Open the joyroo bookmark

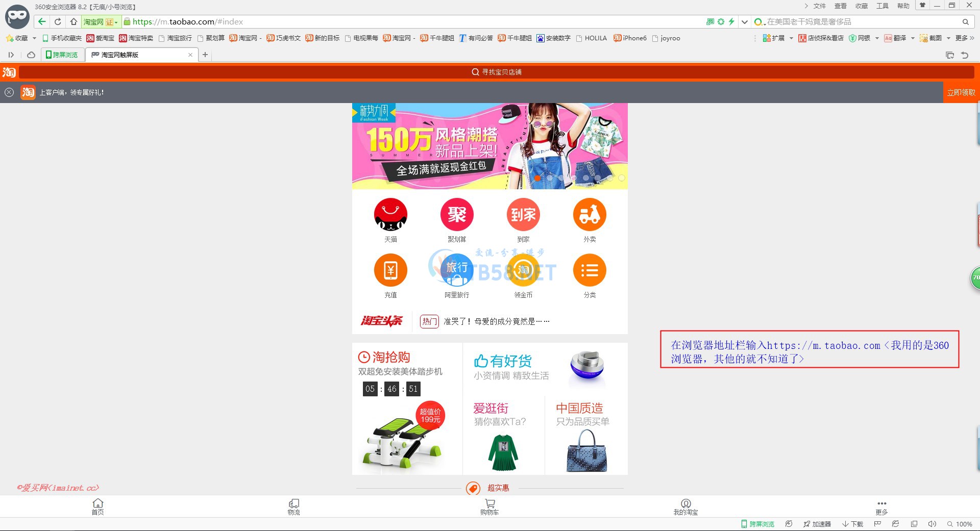[666, 38]
